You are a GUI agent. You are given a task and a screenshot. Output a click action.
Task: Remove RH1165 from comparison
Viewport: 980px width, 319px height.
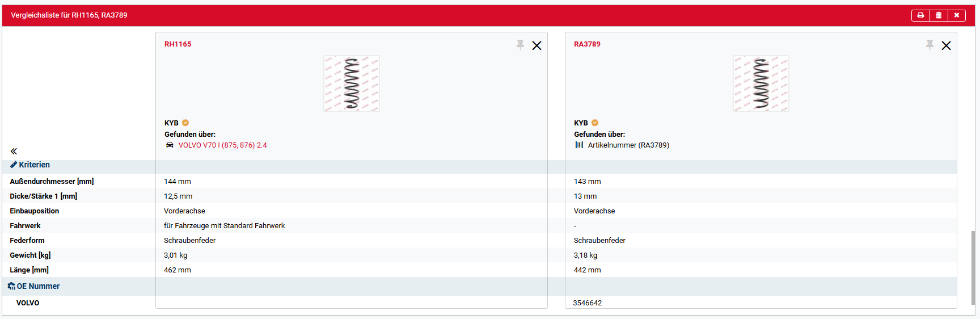point(537,45)
